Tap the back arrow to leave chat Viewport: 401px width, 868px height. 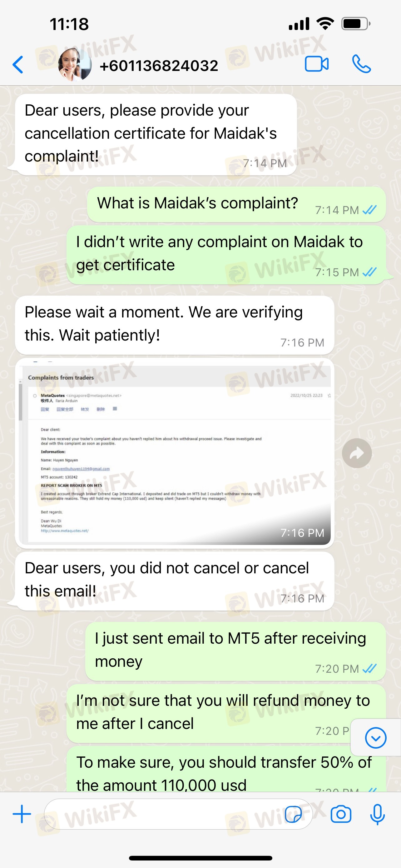tap(17, 64)
